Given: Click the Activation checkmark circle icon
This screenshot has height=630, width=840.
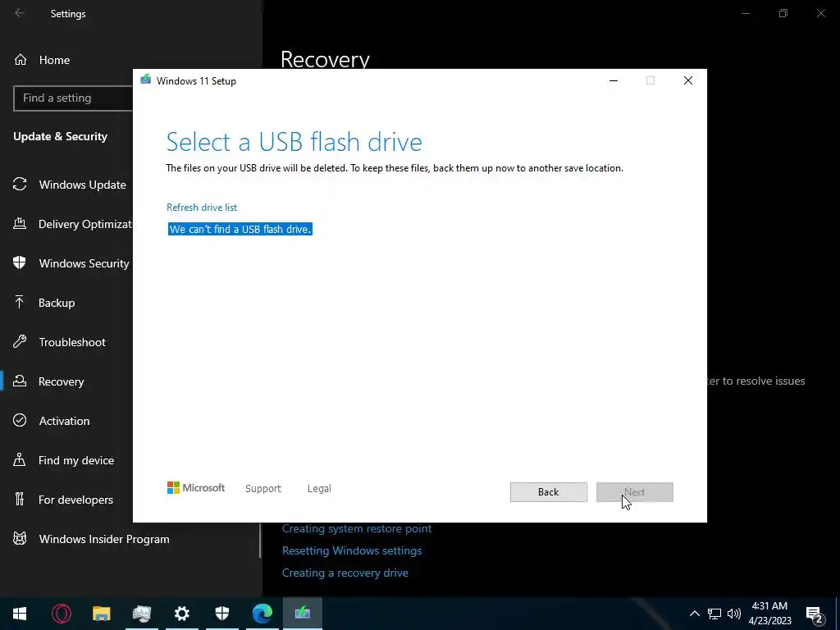Looking at the screenshot, I should click(20, 420).
